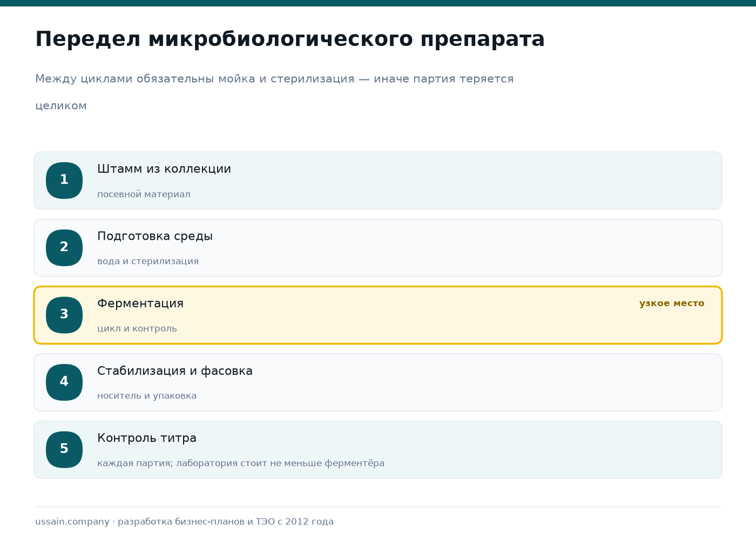Click the "вода и стерилизация" caption

[x=148, y=261]
